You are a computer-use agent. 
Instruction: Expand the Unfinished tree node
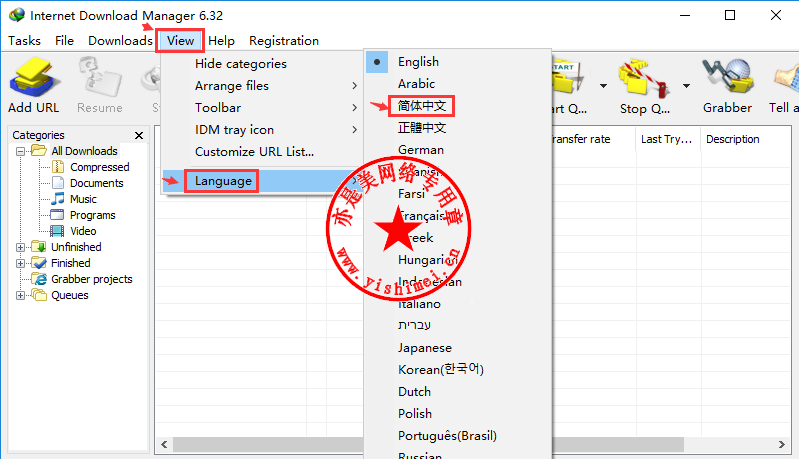point(20,247)
